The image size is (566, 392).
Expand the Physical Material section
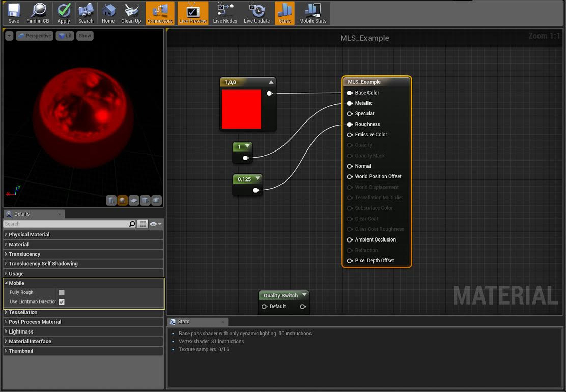[x=29, y=235]
